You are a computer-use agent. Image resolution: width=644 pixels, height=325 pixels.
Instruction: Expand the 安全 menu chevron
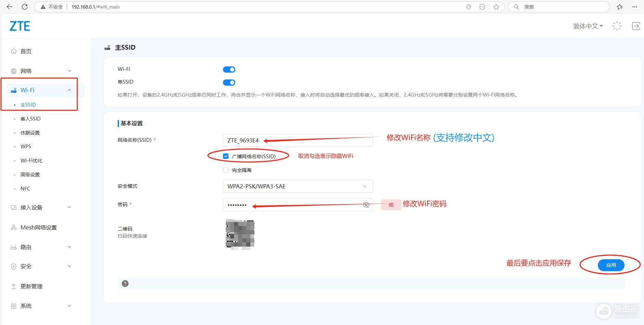(69, 266)
